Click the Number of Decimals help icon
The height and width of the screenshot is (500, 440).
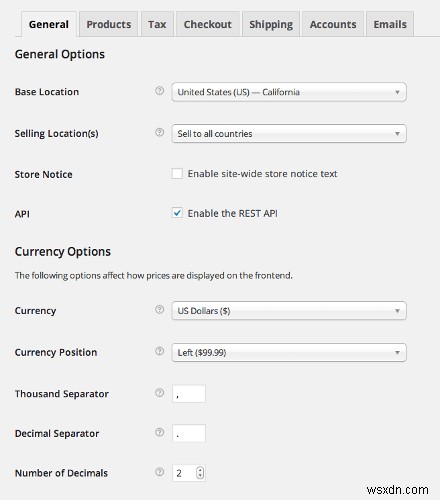[x=160, y=472]
